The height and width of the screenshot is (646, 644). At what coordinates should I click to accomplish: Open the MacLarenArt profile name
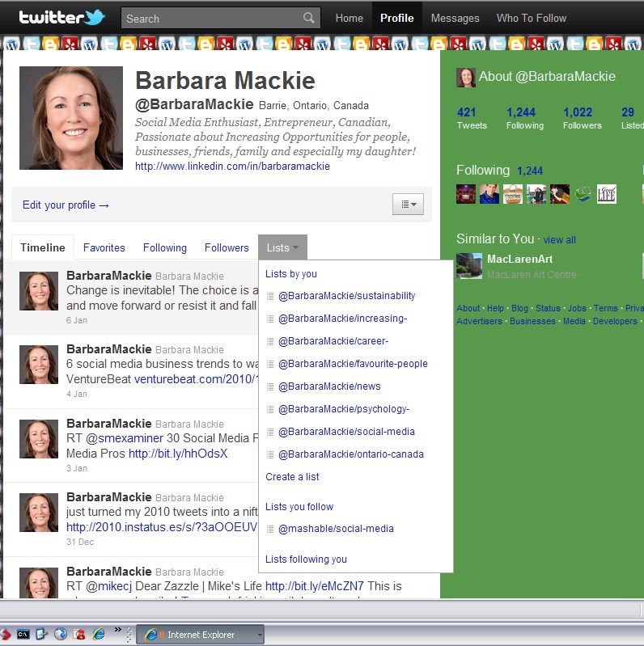[x=519, y=259]
